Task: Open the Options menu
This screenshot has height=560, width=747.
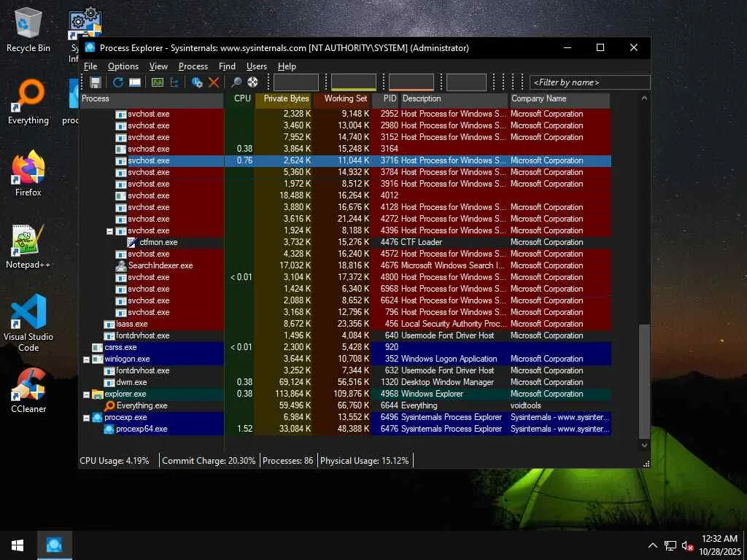Action: click(123, 66)
